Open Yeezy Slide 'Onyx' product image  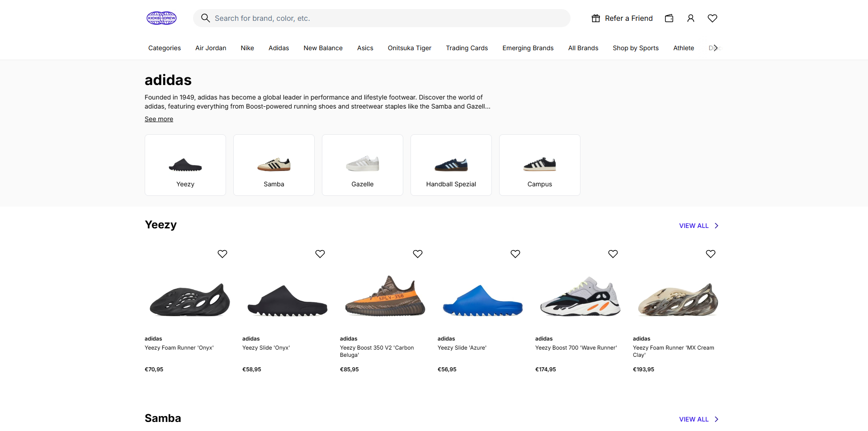click(288, 300)
